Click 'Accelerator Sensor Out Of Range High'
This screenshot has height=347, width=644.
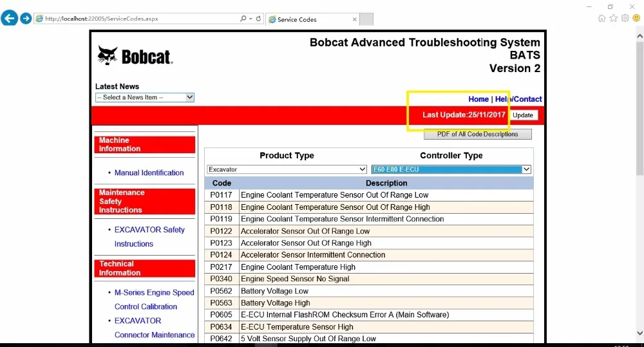(x=306, y=243)
